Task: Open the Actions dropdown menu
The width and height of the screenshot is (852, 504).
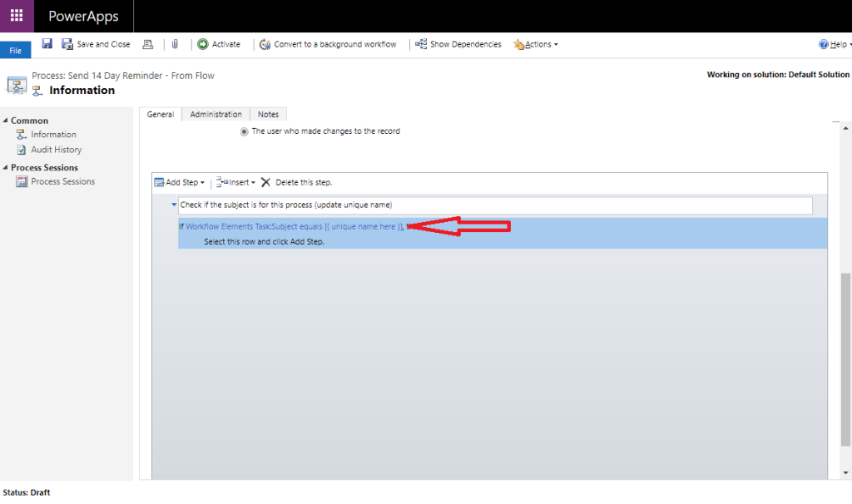Action: [535, 43]
